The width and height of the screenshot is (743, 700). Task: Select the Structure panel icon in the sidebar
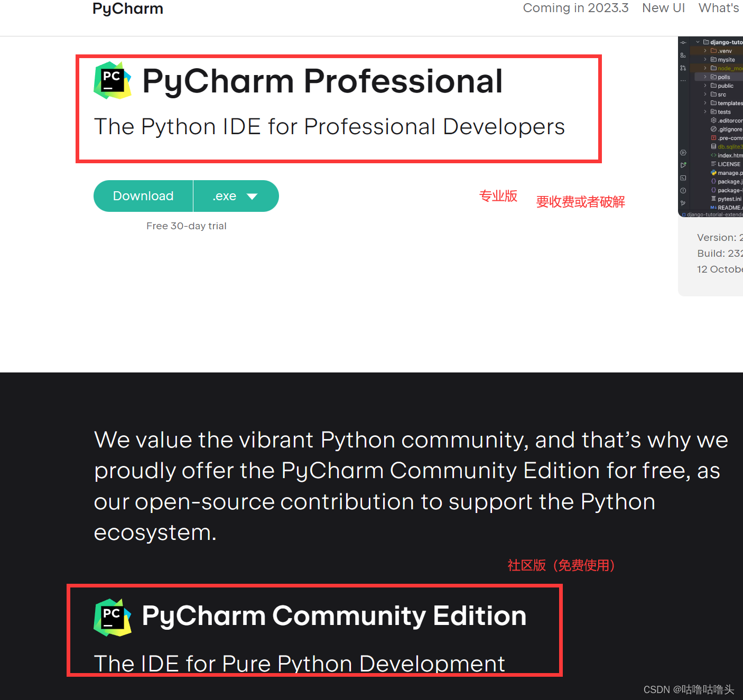click(x=683, y=55)
